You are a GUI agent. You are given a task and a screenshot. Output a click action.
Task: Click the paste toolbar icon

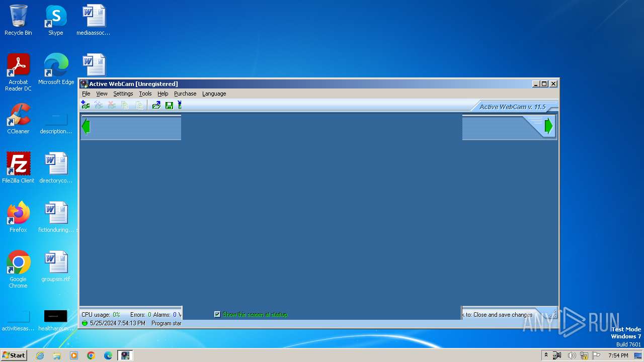coord(139,105)
